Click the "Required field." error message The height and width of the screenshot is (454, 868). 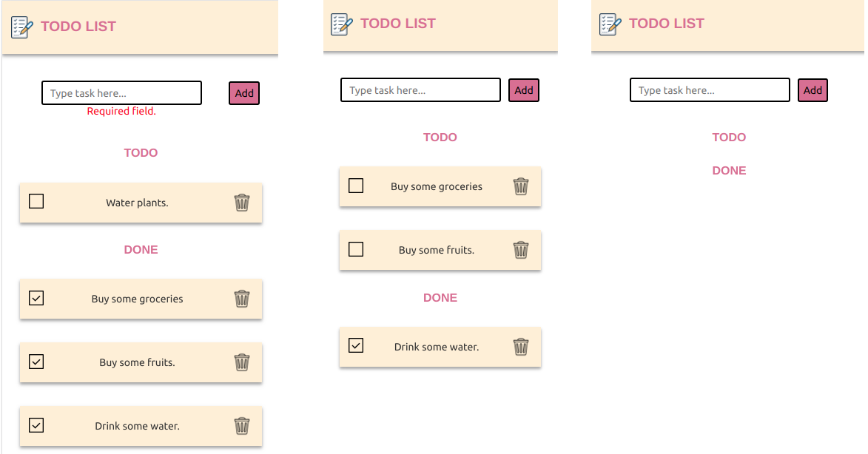[121, 111]
